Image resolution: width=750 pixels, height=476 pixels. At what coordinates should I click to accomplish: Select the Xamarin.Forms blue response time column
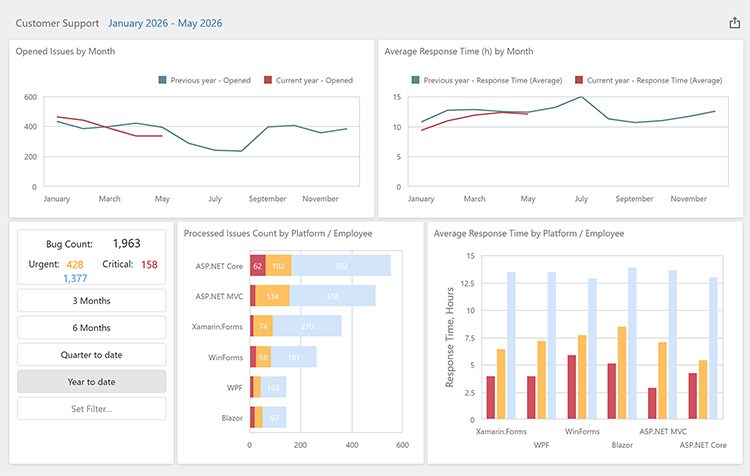(x=511, y=345)
